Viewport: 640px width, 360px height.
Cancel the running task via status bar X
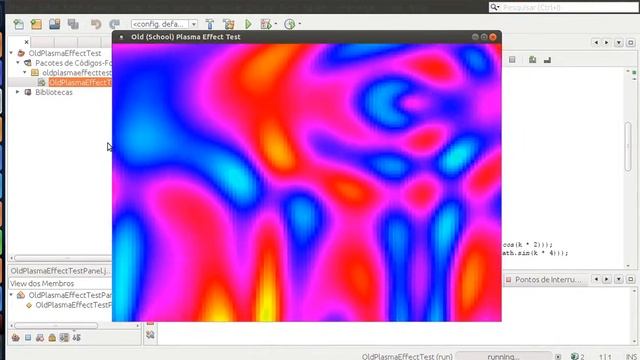pyautogui.click(x=558, y=357)
